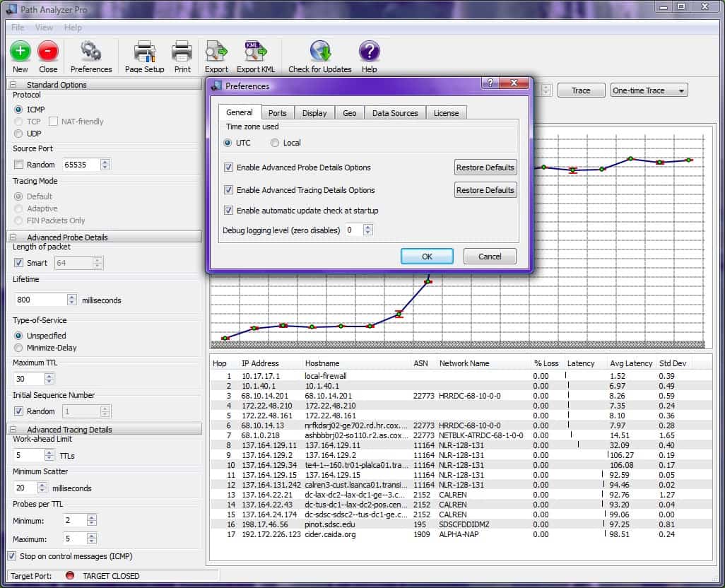This screenshot has height=588, width=725.
Task: Click the Source Port 65535 field
Action: tap(81, 165)
